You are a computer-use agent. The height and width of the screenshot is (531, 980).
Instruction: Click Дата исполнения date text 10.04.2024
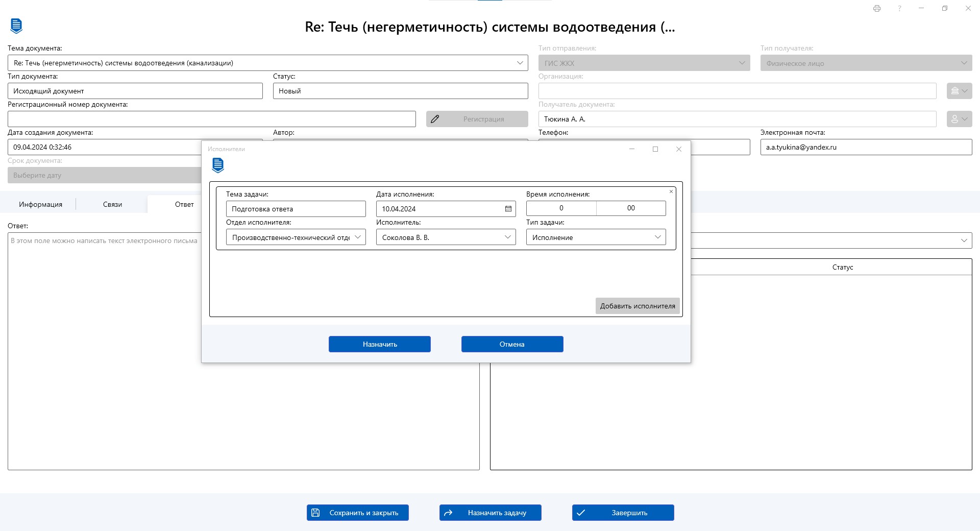(x=399, y=209)
